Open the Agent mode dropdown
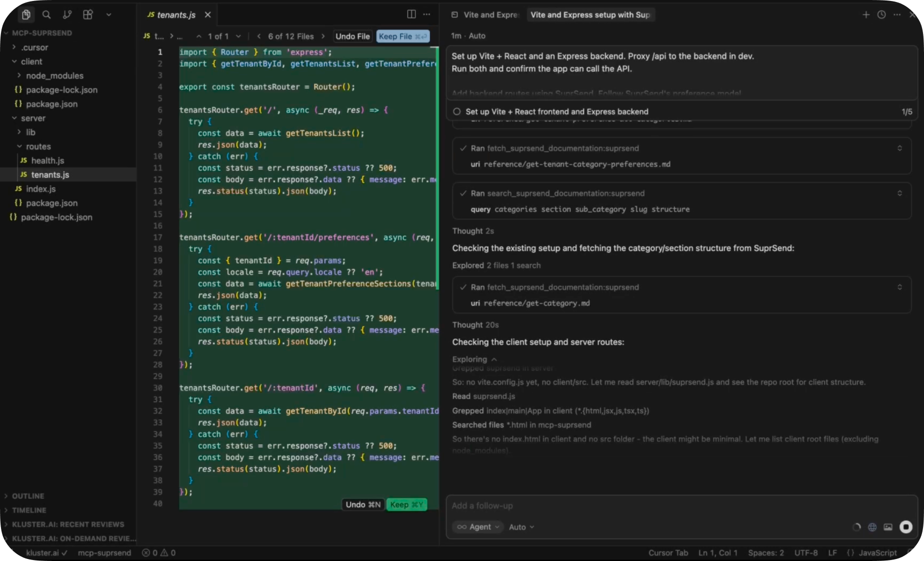924x561 pixels. (478, 527)
